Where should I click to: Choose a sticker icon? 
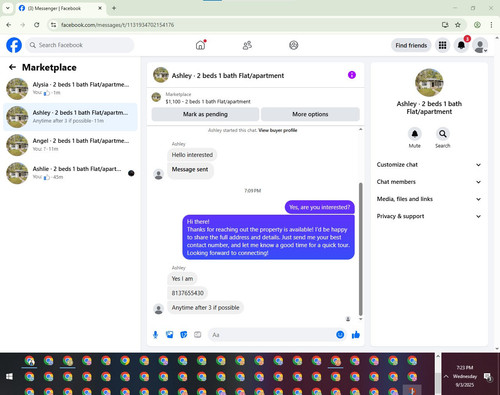184,335
